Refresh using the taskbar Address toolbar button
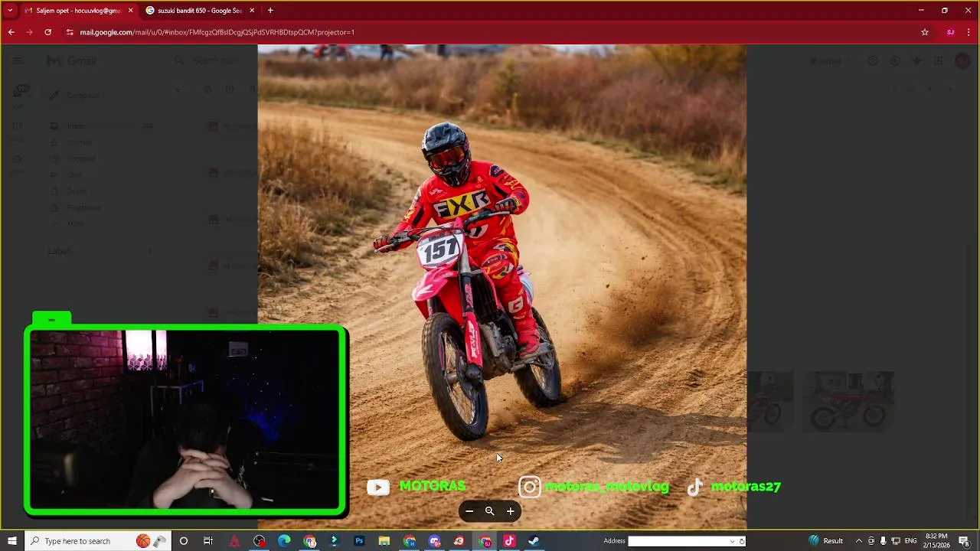The image size is (980, 551). [x=741, y=541]
